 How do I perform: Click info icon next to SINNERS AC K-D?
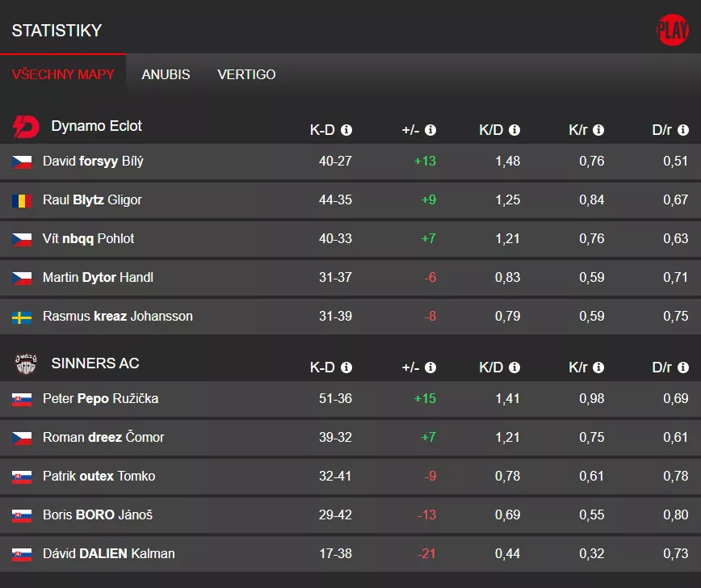346,367
